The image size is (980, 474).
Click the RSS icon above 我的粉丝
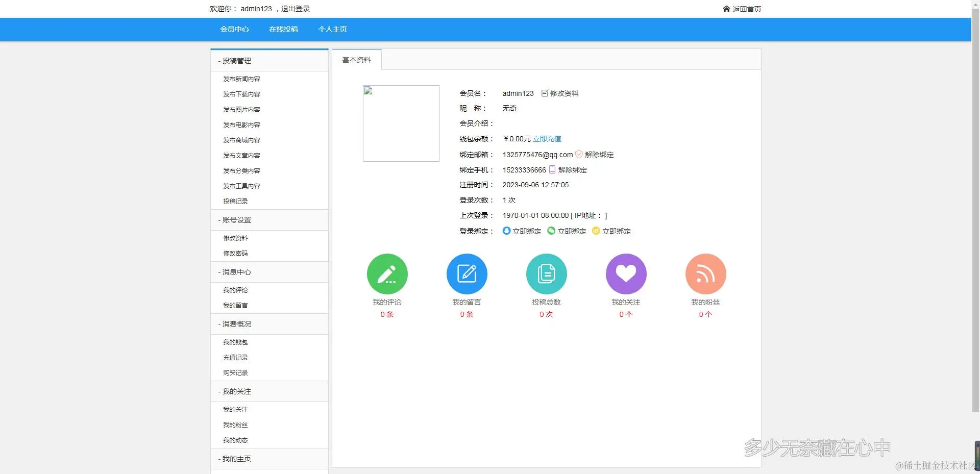pyautogui.click(x=705, y=273)
